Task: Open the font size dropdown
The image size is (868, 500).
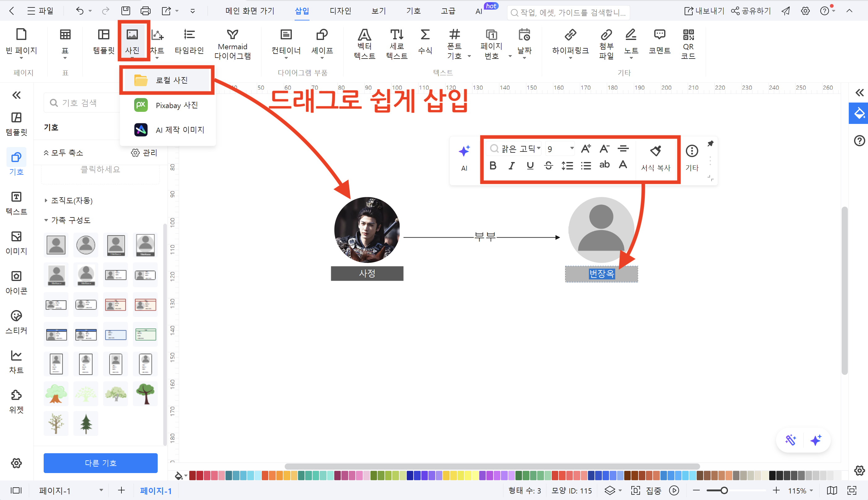Action: [572, 148]
